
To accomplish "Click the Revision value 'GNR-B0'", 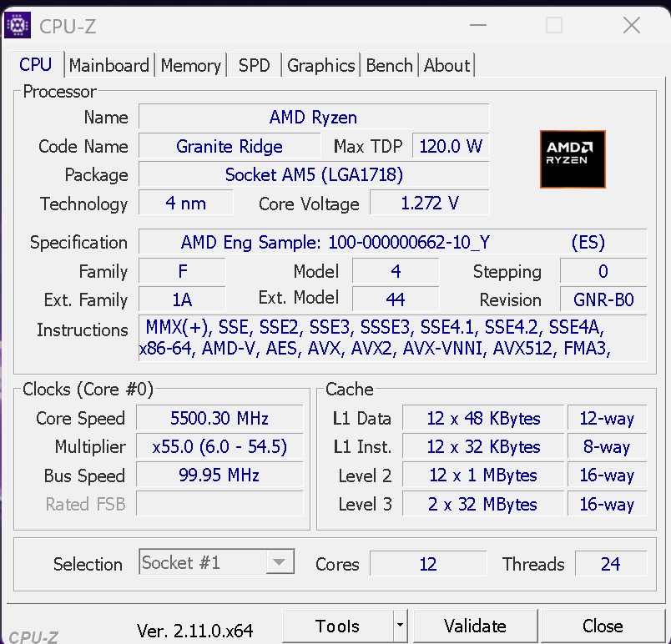I will [603, 299].
